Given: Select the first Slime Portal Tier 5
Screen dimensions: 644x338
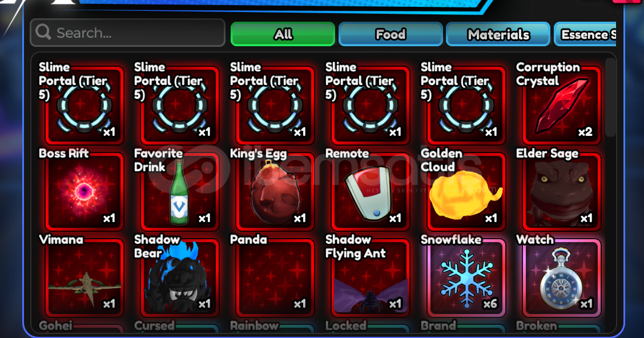Looking at the screenshot, I should (84, 104).
